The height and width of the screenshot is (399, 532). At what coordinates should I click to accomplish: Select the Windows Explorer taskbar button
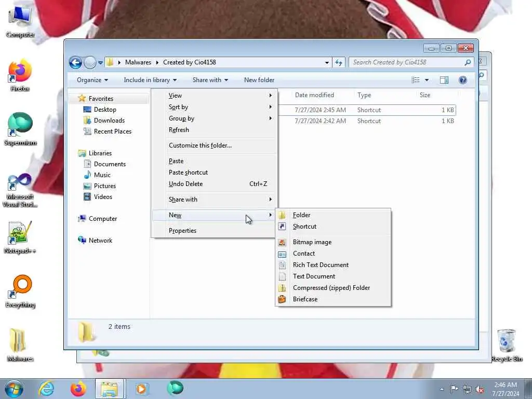pyautogui.click(x=110, y=389)
